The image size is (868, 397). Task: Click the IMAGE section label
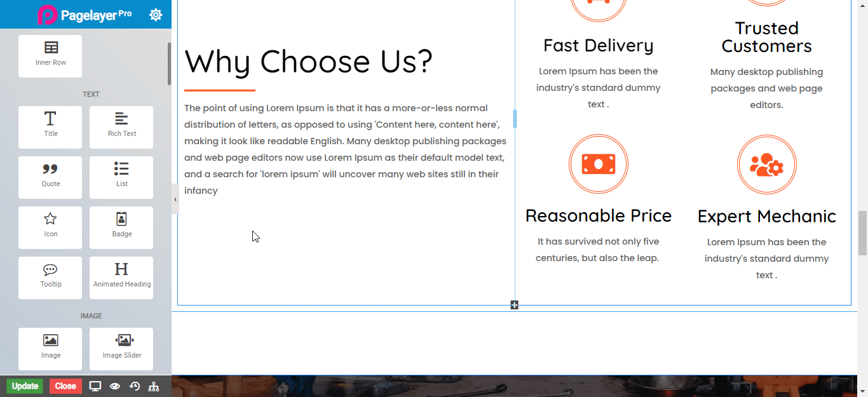[91, 316]
